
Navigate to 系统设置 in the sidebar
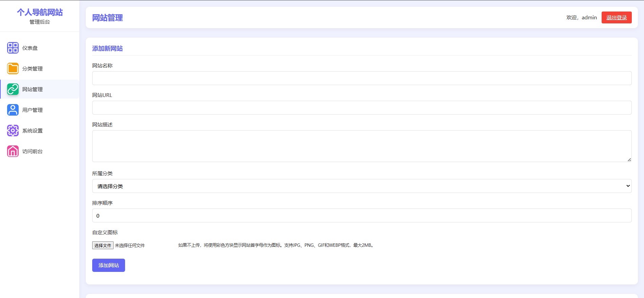pos(40,131)
